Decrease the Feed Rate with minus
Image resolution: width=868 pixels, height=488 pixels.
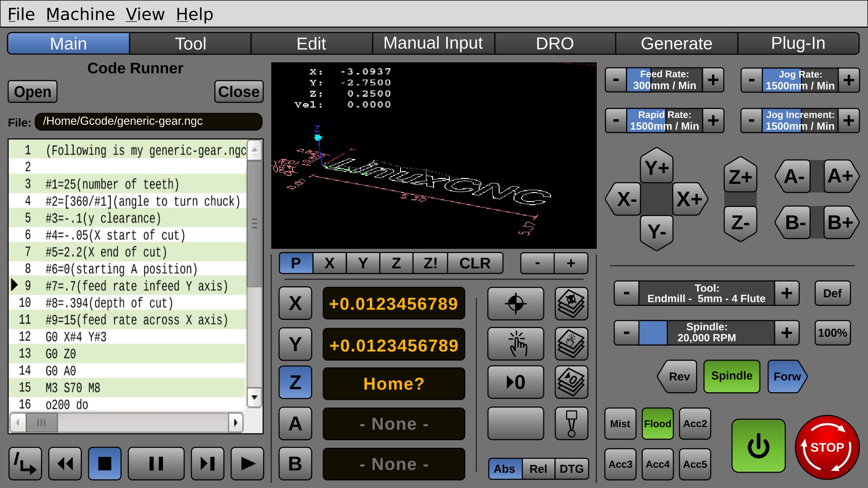[616, 80]
